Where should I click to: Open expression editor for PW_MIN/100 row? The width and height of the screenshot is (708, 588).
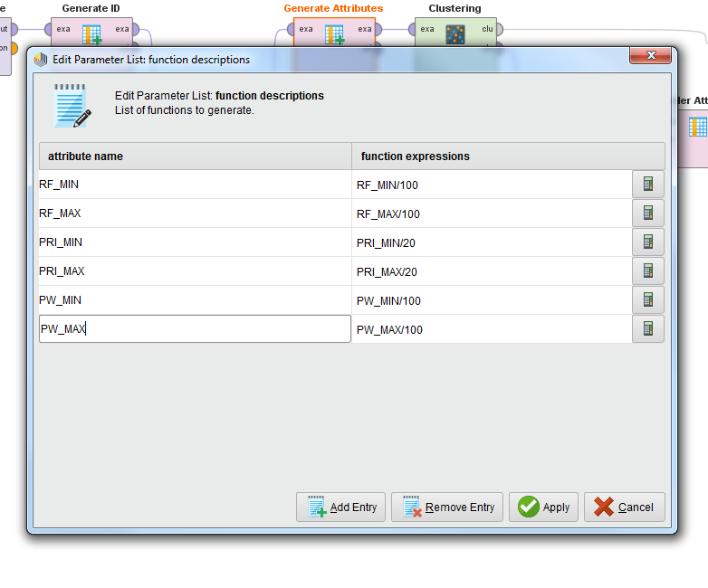pos(648,299)
